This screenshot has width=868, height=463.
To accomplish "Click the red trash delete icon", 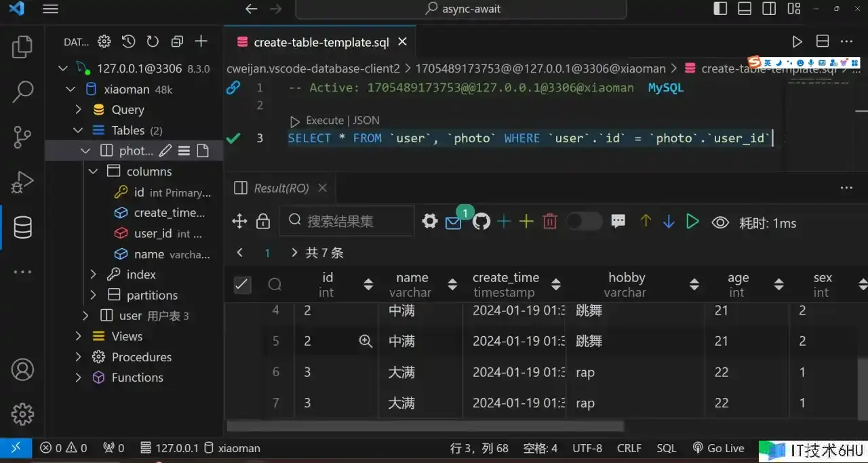I will click(550, 222).
